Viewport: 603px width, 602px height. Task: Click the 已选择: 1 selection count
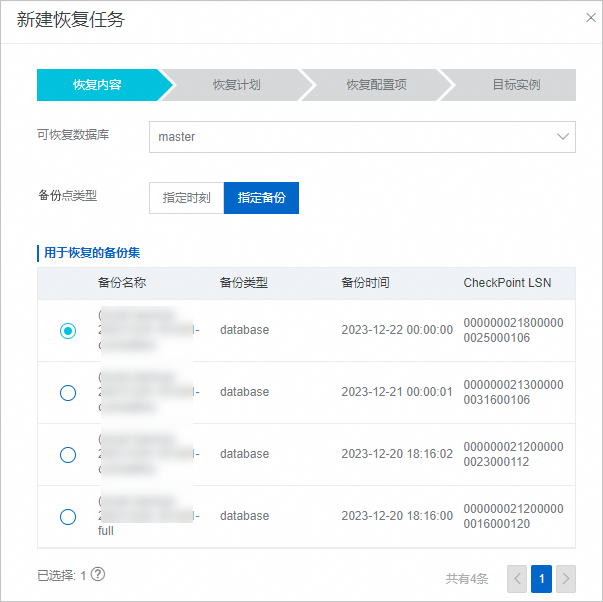click(62, 575)
